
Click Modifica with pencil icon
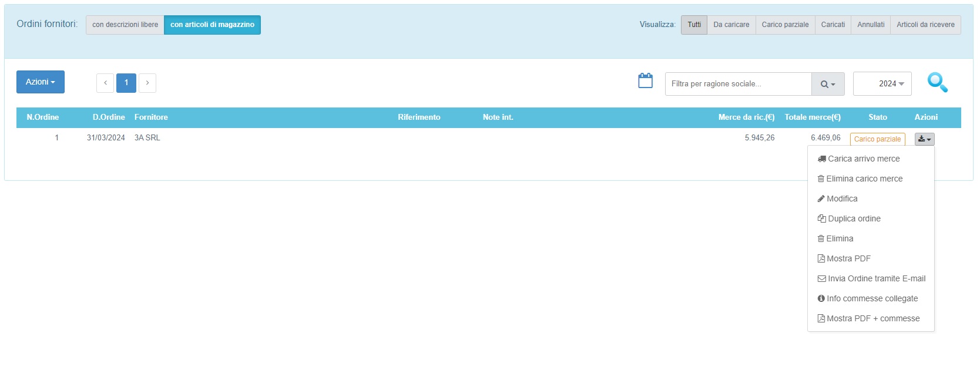click(841, 199)
